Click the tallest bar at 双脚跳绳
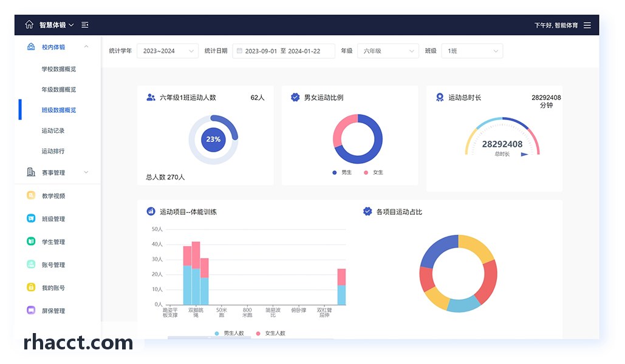The image size is (625, 364). (x=196, y=273)
